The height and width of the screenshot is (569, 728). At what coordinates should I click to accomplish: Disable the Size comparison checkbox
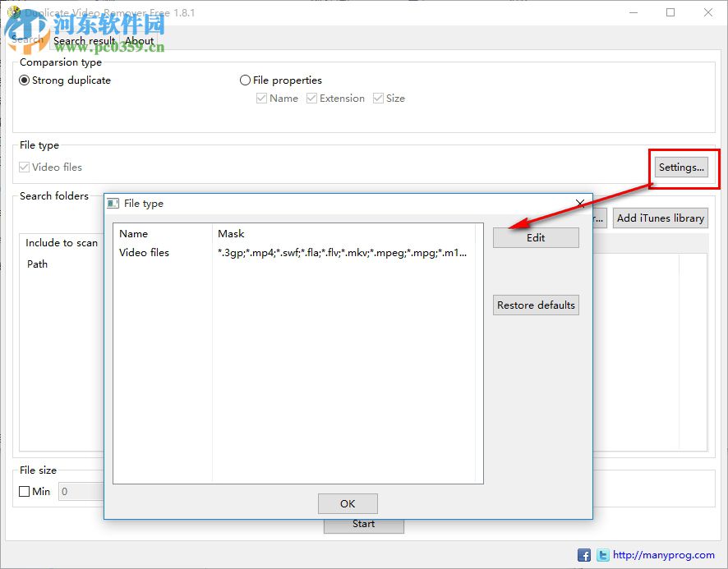coord(378,98)
